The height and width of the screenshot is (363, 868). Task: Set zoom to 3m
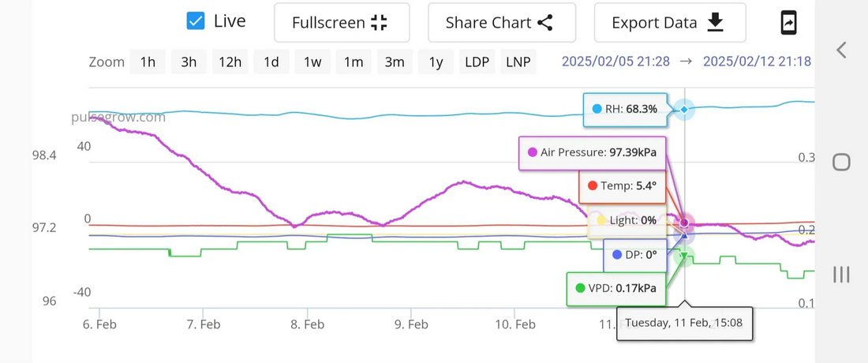[394, 62]
